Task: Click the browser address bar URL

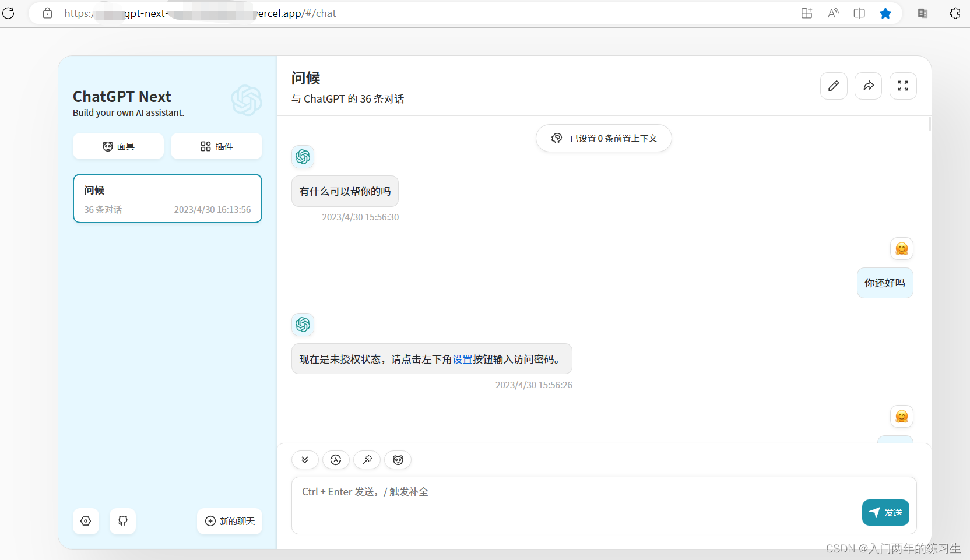Action: 200,13
